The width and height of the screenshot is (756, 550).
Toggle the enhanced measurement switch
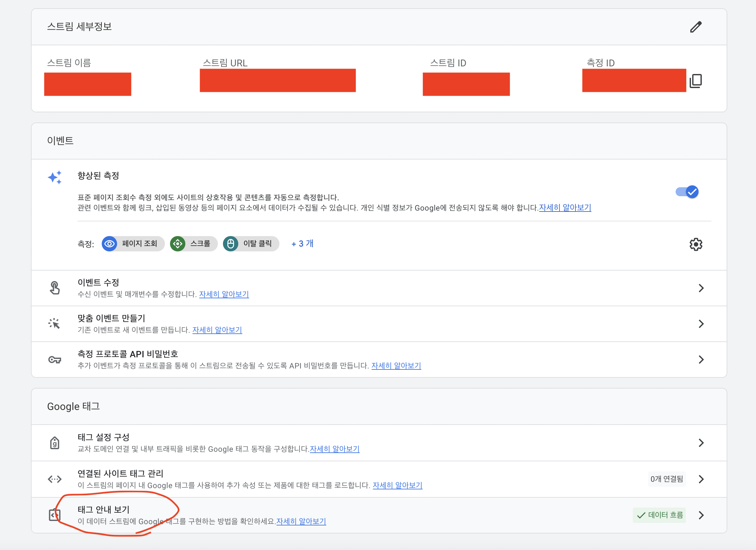point(687,192)
